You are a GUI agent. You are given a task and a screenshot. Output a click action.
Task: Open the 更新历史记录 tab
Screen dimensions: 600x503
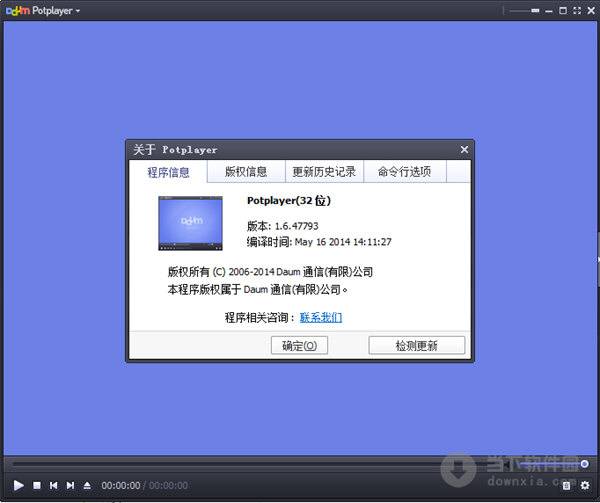[x=324, y=171]
